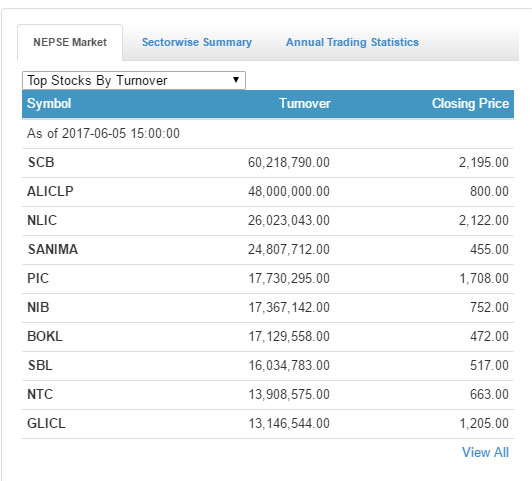Click the View All link
The height and width of the screenshot is (481, 532).
pos(485,453)
